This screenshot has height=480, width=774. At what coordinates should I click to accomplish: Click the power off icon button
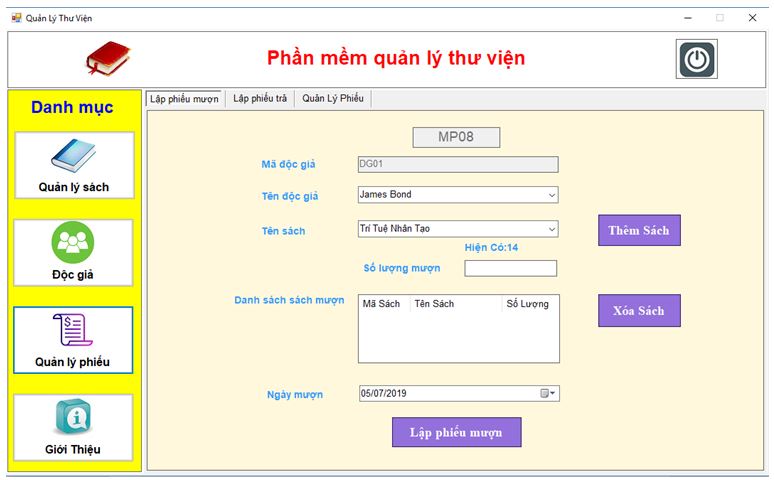[697, 59]
